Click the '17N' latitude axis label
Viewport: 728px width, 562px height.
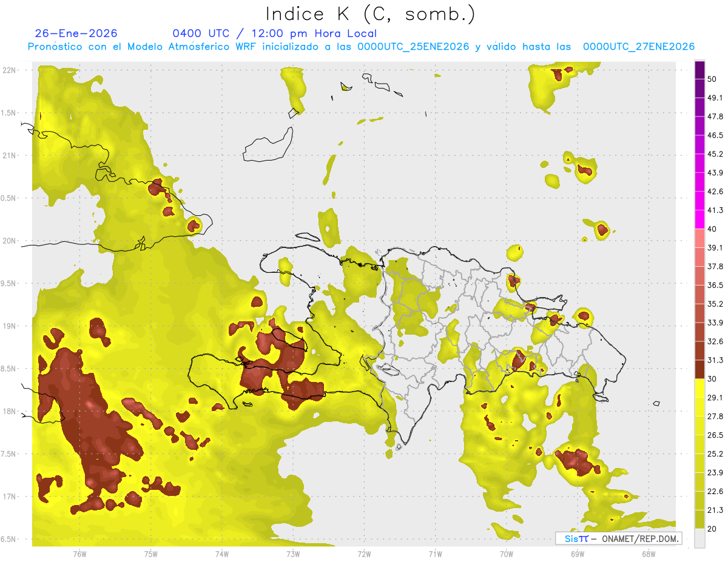tap(10, 497)
